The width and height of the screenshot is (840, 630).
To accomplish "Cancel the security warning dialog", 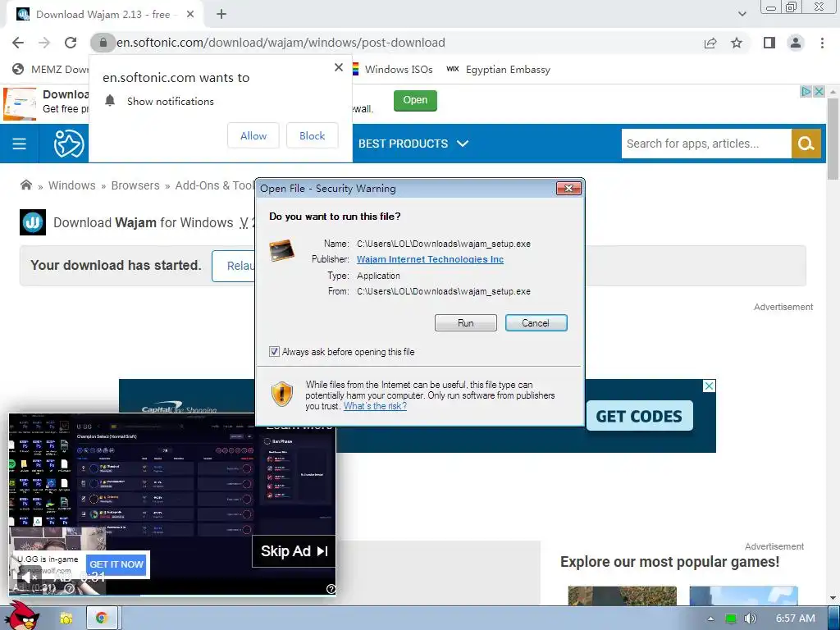I will [x=536, y=323].
